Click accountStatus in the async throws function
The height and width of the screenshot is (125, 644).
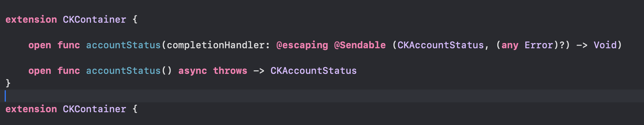(x=123, y=71)
